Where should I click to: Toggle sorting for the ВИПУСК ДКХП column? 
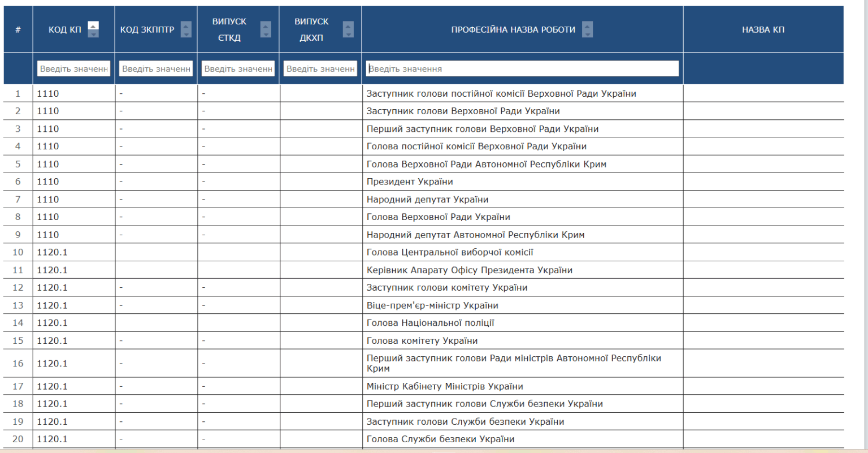[348, 29]
